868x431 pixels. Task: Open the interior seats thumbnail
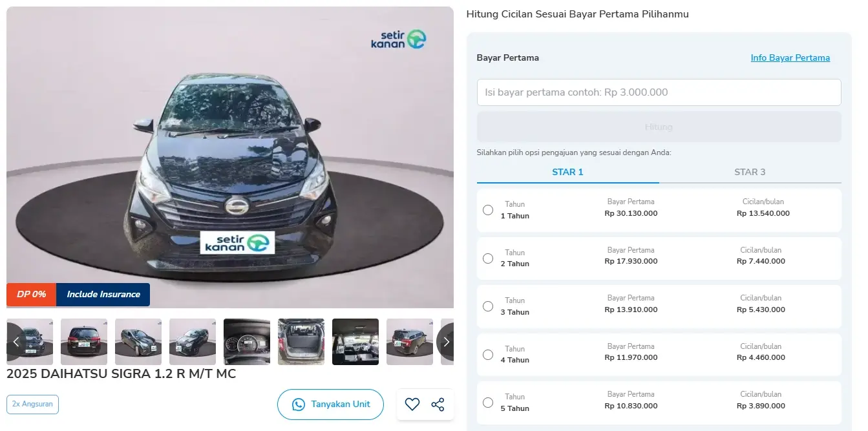355,342
